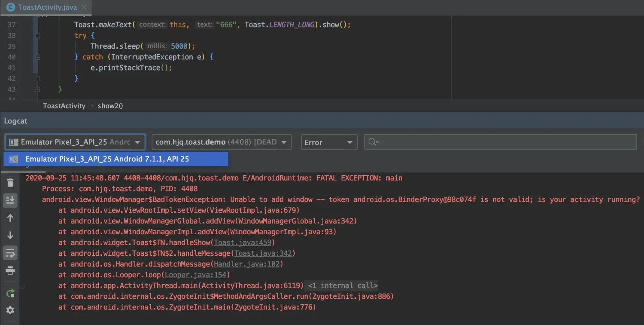Click ToastActivity in the breadcrumb bar

click(64, 106)
